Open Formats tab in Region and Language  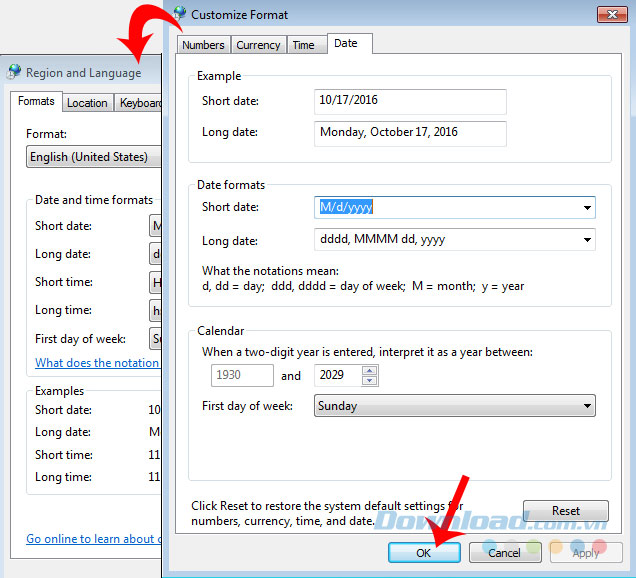(x=36, y=101)
